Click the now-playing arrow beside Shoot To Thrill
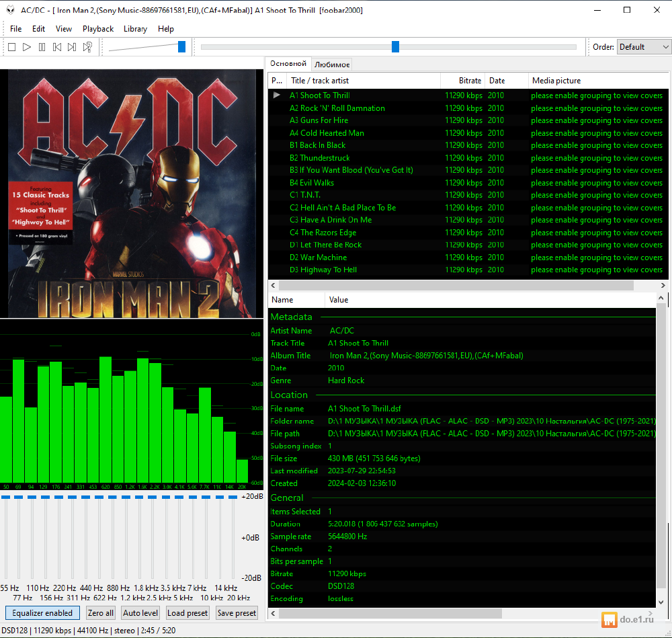The height and width of the screenshot is (638, 672). click(276, 95)
